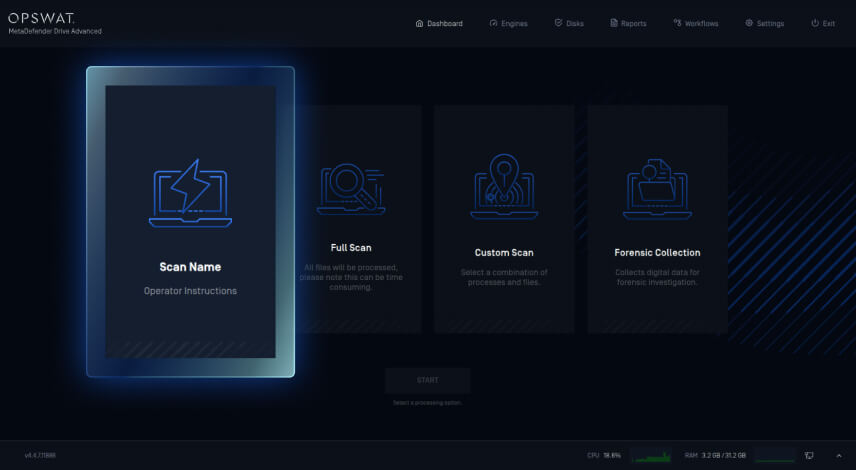The height and width of the screenshot is (470, 856).
Task: Click the Dashboard home icon
Action: point(419,23)
